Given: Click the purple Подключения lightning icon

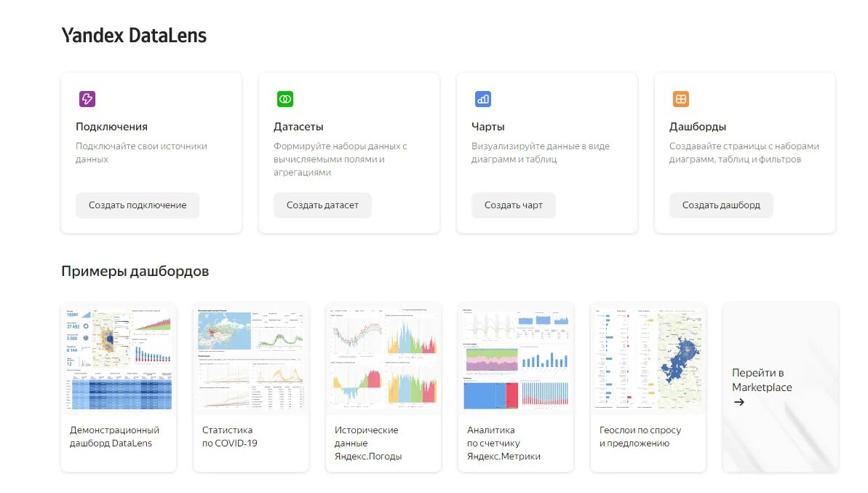Looking at the screenshot, I should tap(87, 99).
